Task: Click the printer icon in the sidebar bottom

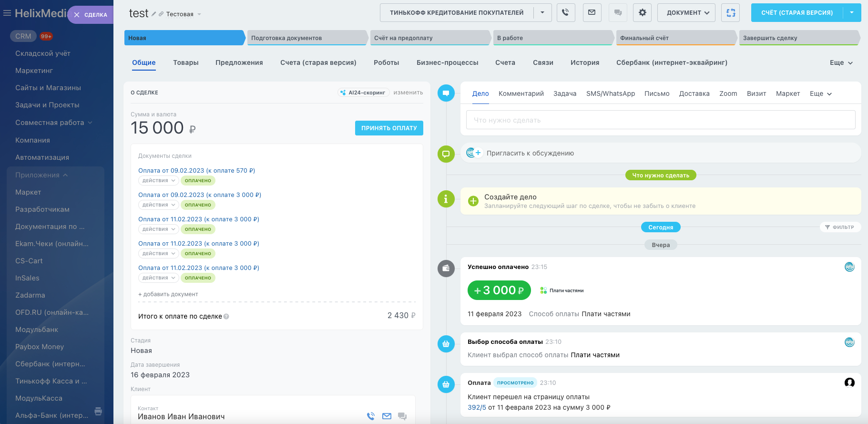Action: pos(98,411)
